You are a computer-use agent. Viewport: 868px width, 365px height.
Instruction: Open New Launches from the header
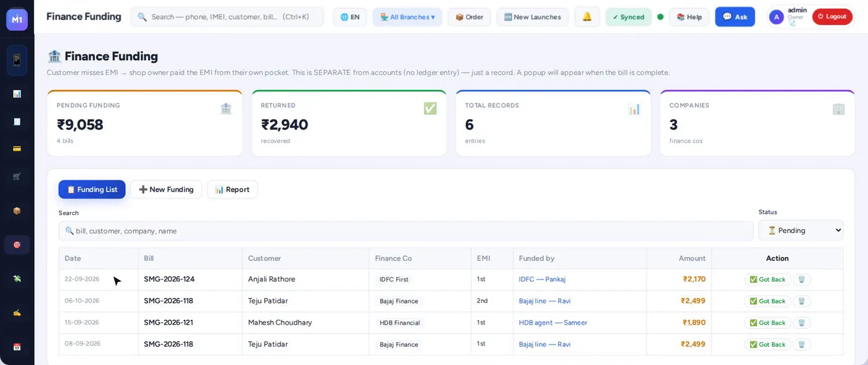[532, 17]
